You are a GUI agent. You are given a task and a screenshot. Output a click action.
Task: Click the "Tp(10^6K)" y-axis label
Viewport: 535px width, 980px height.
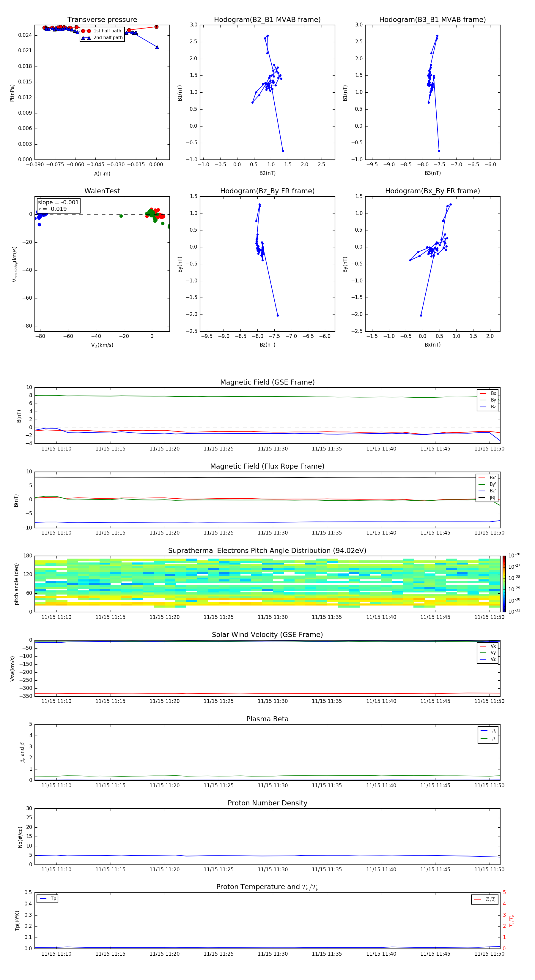[17, 921]
